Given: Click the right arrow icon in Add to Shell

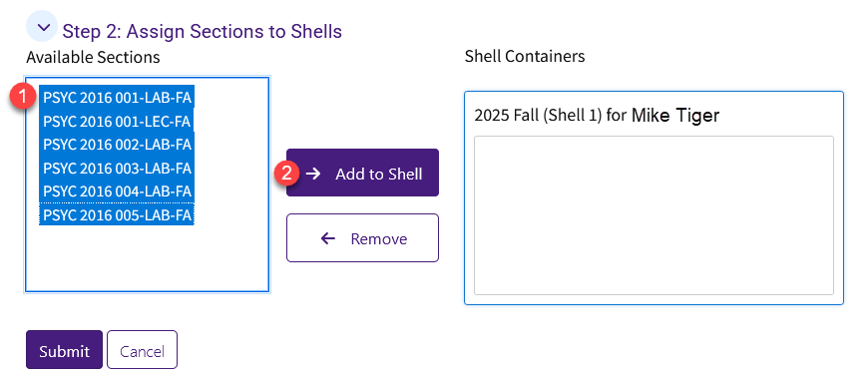Looking at the screenshot, I should 313,174.
